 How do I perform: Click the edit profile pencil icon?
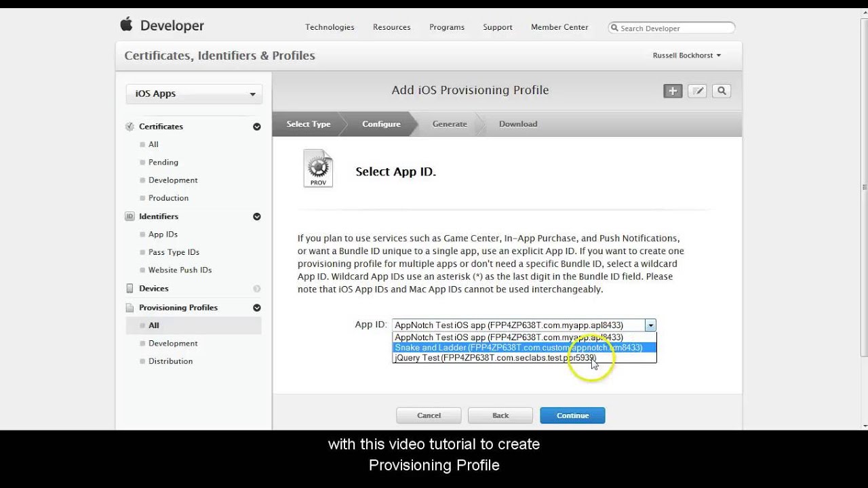pyautogui.click(x=697, y=91)
